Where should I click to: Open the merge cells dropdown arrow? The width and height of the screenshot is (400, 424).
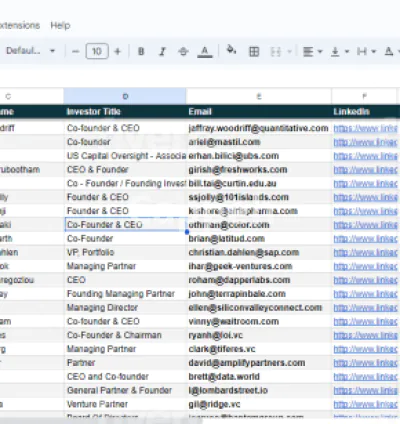click(289, 51)
